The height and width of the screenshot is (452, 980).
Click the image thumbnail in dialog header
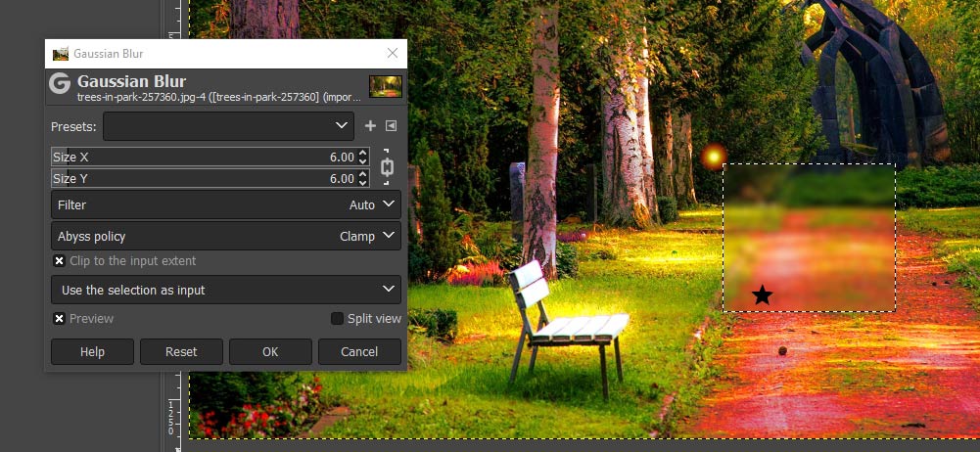[386, 87]
